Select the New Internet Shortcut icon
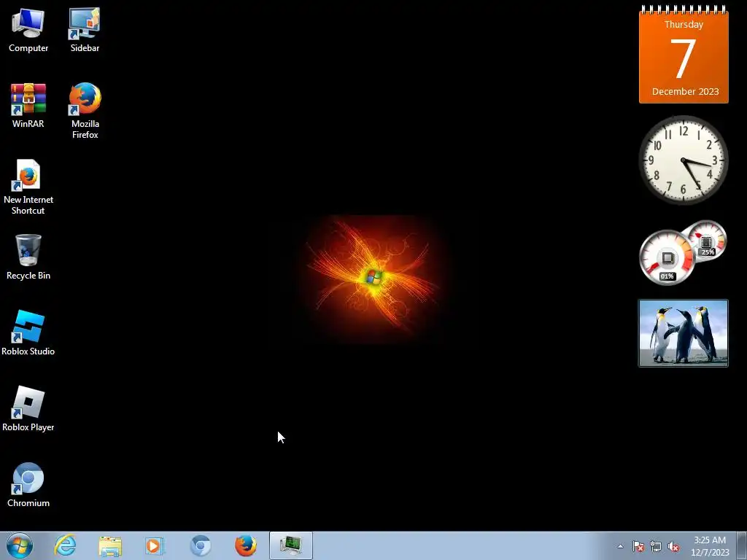This screenshot has height=560, width=747. coord(28,187)
